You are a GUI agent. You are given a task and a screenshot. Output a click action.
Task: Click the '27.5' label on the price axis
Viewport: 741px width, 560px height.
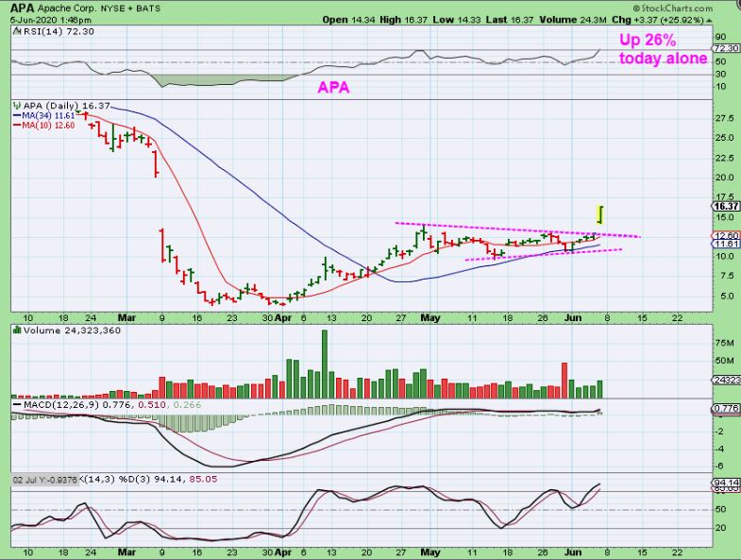coord(724,118)
